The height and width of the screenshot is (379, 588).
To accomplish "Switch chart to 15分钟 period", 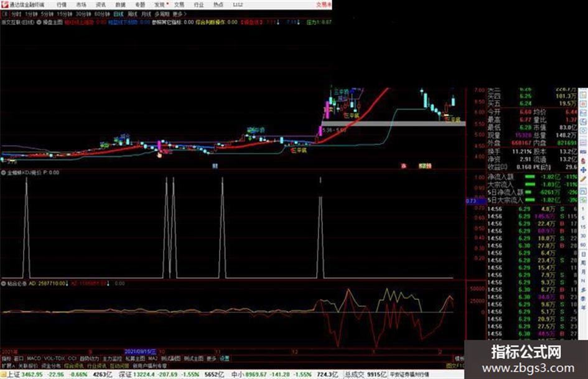I will coord(65,14).
